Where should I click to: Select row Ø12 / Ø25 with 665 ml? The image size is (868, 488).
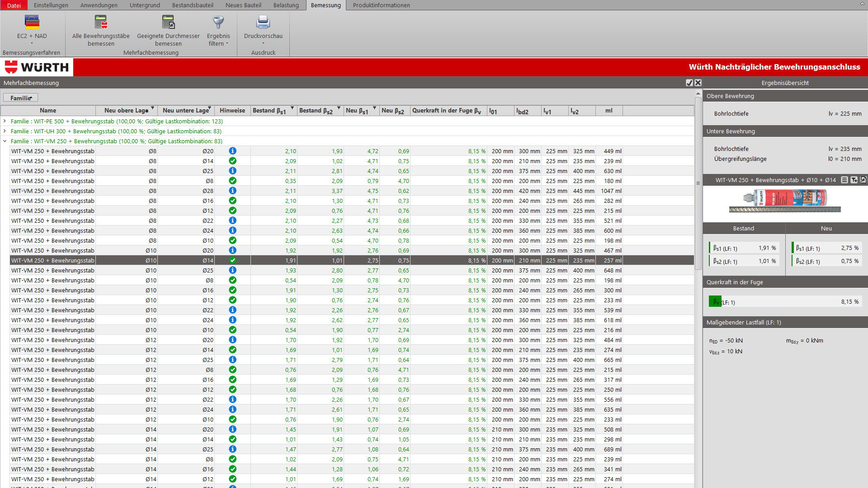click(352, 360)
